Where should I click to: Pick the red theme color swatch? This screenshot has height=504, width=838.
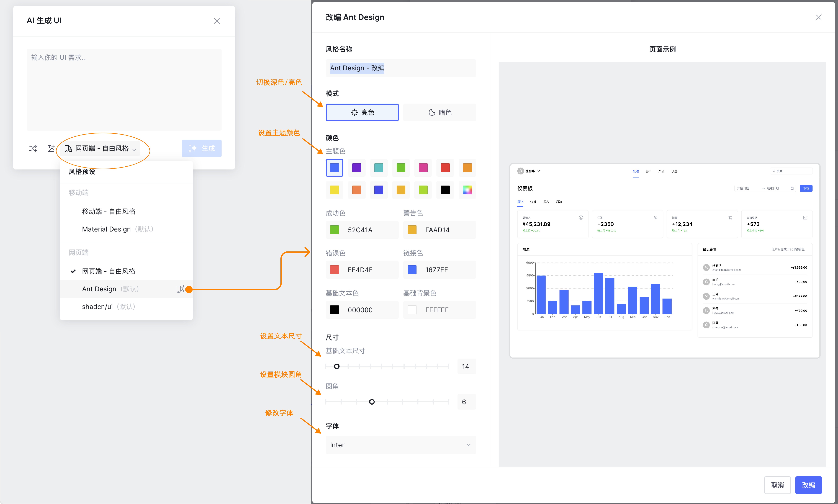click(445, 168)
